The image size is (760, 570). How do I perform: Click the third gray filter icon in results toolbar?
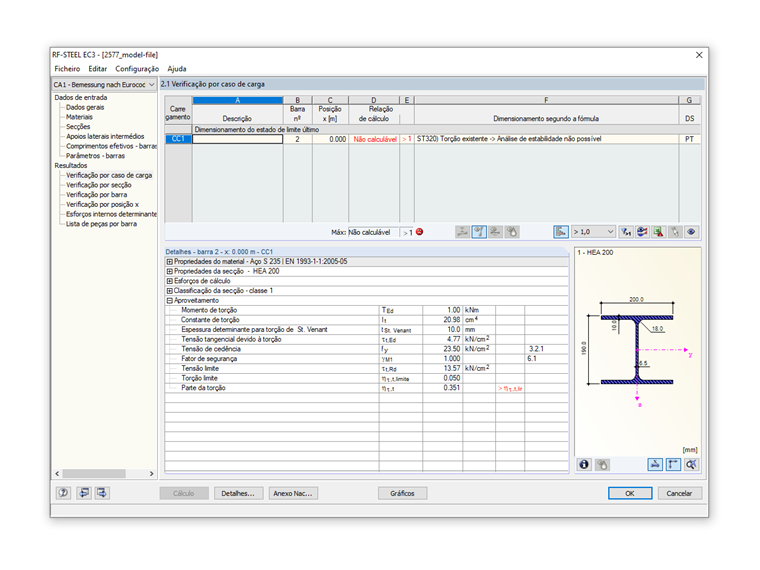tap(495, 232)
